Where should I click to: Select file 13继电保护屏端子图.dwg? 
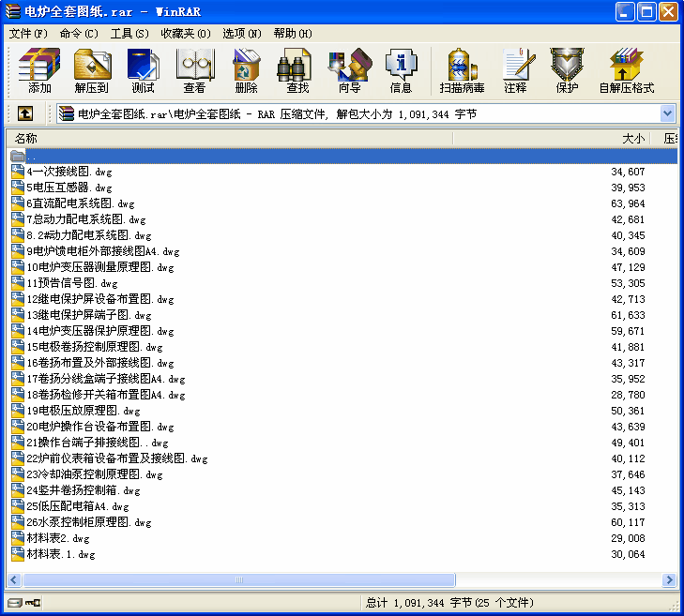(x=89, y=315)
